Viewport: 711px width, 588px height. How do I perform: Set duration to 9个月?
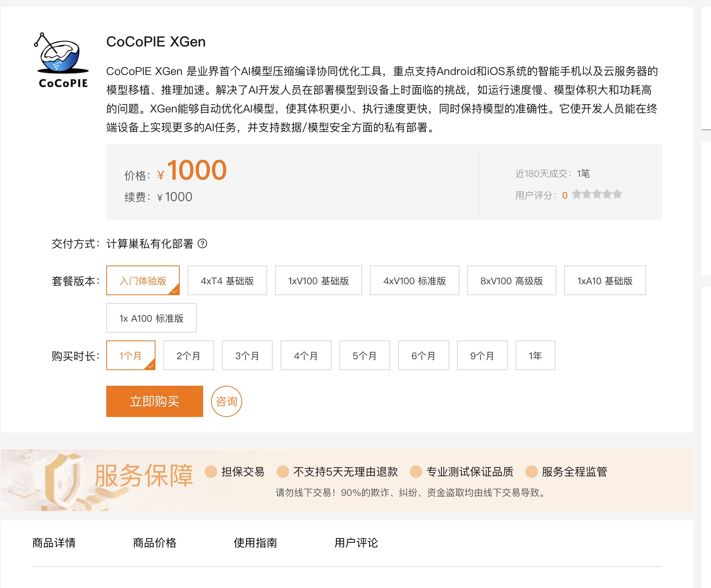pos(482,355)
